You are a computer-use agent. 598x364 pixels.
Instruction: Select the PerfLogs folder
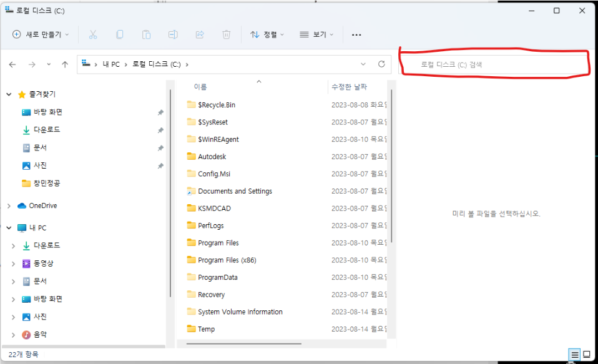pos(205,225)
